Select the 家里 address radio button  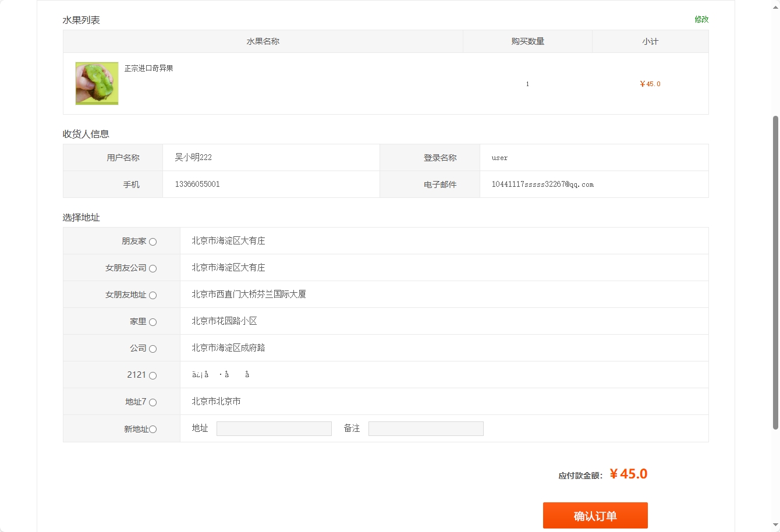pyautogui.click(x=152, y=322)
